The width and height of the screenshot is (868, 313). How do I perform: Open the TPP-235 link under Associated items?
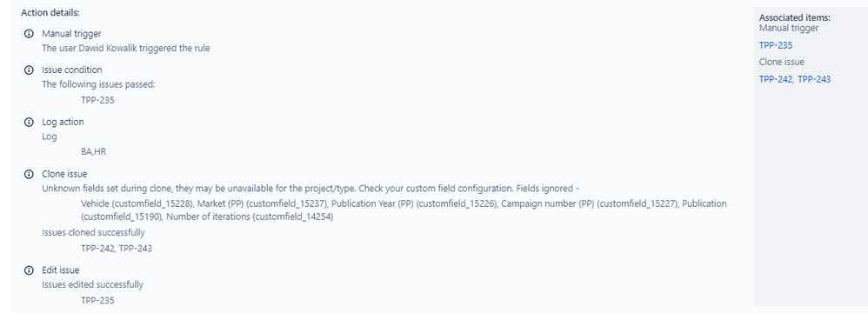point(776,45)
